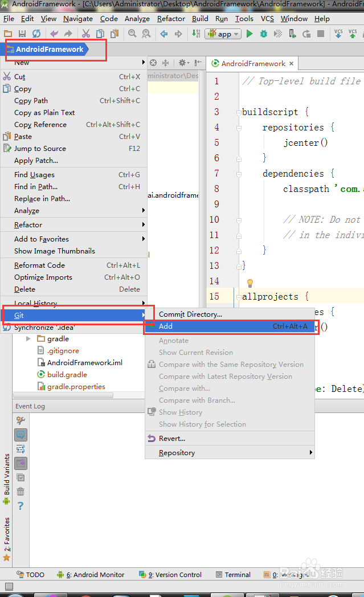Click the Event Log help question icon
This screenshot has width=364, height=597.
point(21,506)
